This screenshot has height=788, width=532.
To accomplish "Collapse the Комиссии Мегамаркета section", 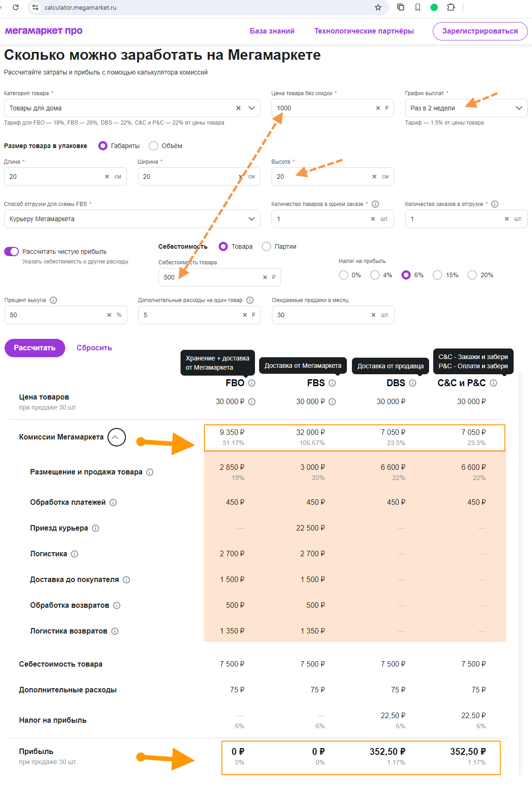I will (117, 437).
